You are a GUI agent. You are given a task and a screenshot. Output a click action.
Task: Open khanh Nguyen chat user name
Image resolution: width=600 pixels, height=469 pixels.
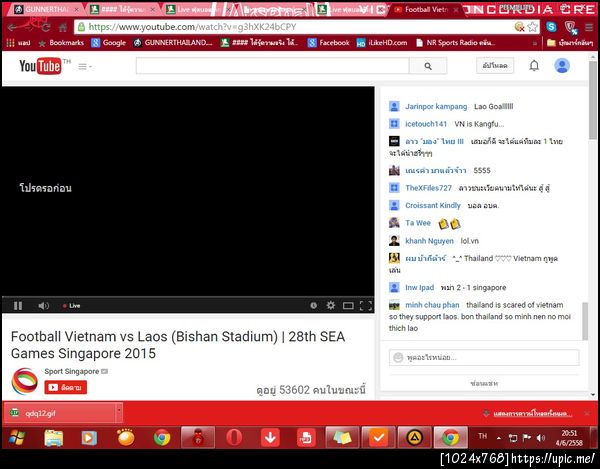429,241
